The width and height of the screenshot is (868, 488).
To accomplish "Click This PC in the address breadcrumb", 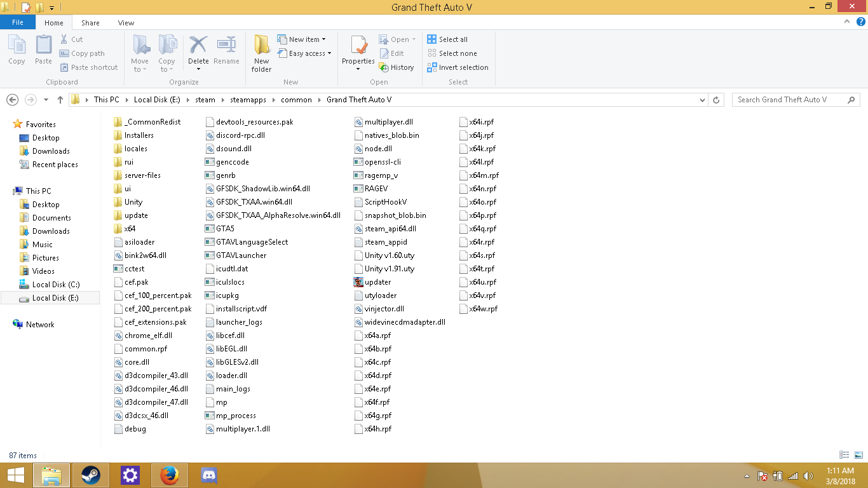I will pos(106,100).
